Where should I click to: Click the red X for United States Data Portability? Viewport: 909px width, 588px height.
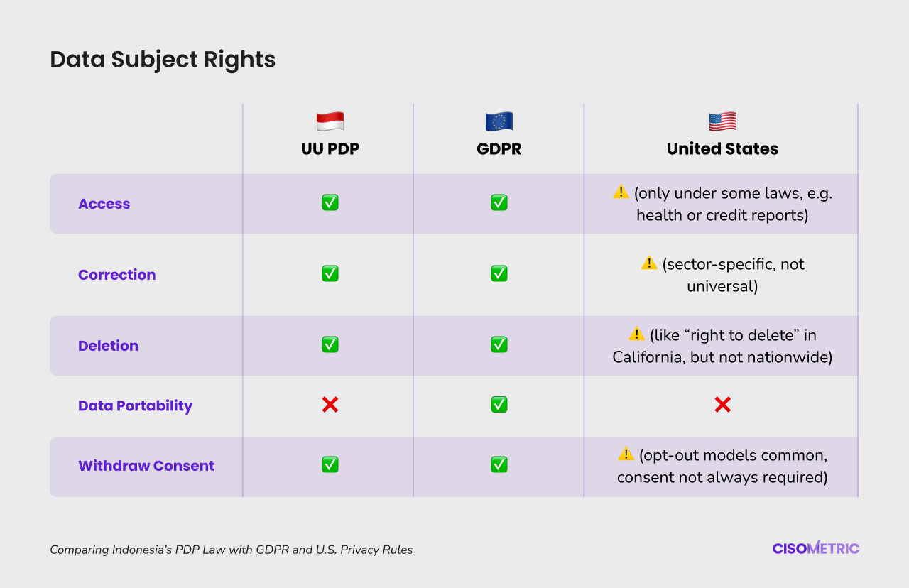722,405
